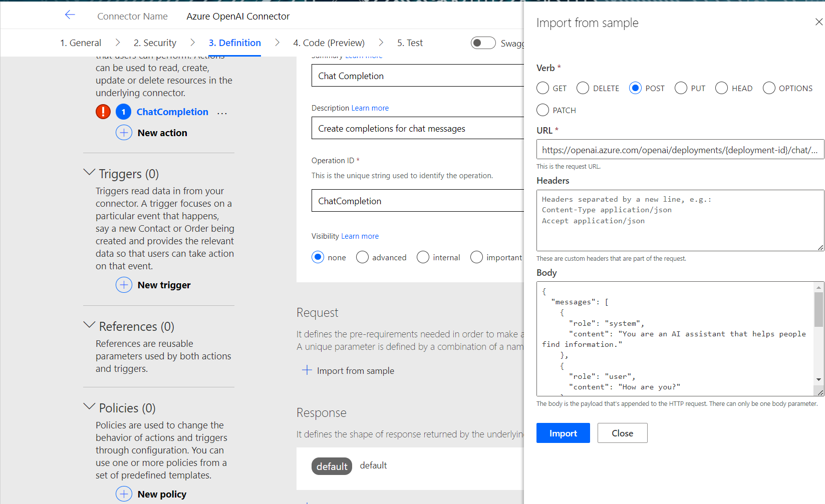
Task: Collapse the Triggers section
Action: (x=89, y=173)
